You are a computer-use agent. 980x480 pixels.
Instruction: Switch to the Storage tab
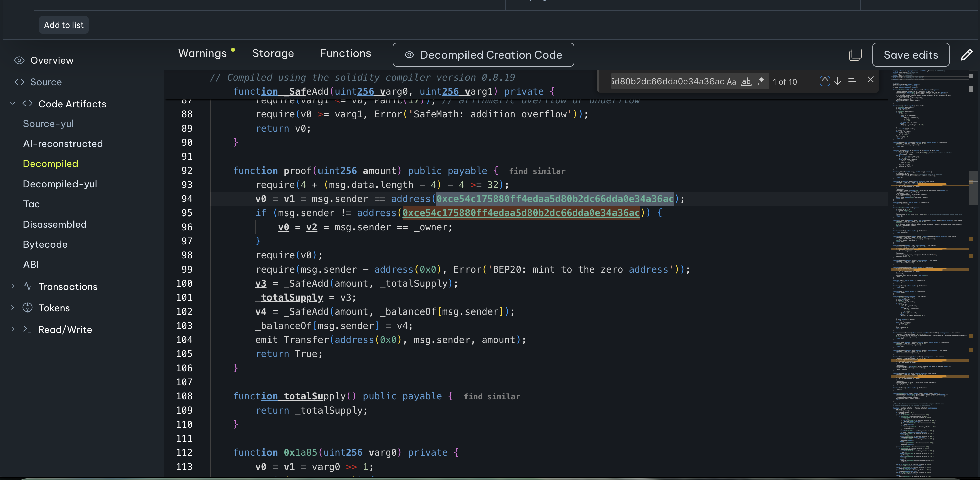[x=273, y=53]
